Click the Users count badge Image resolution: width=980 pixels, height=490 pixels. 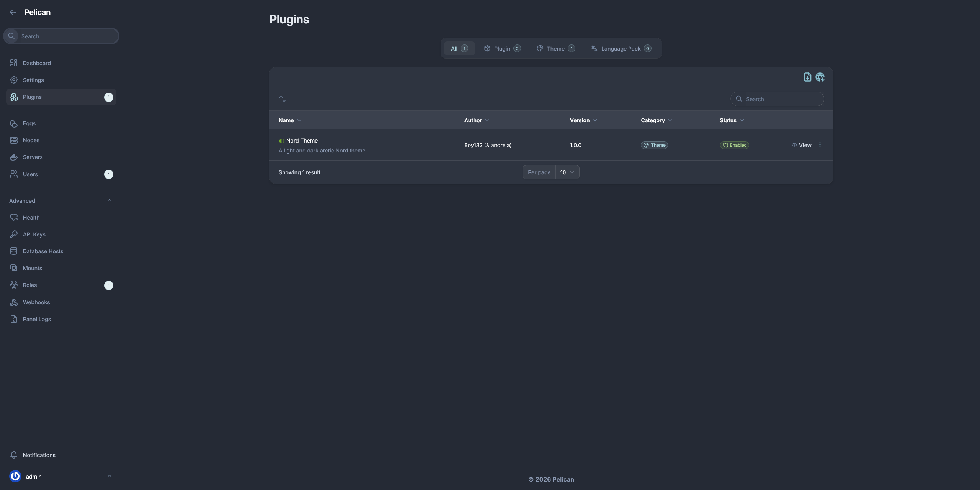pos(109,174)
